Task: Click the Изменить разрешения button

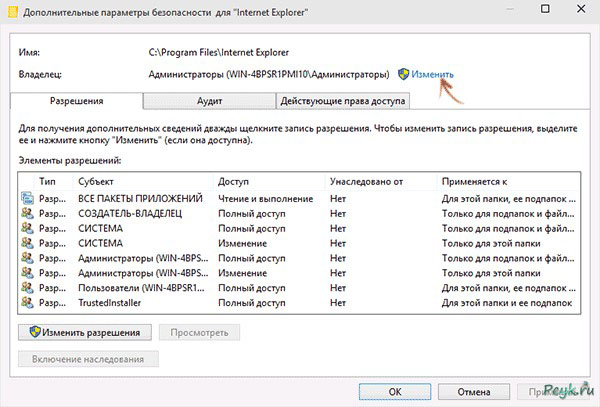Action: click(85, 332)
